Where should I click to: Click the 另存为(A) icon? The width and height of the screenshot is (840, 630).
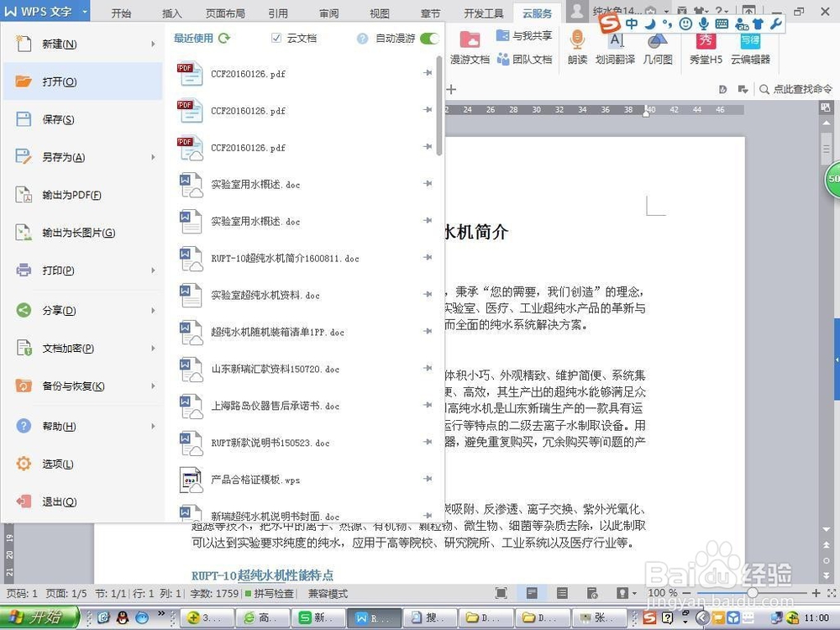[x=24, y=156]
